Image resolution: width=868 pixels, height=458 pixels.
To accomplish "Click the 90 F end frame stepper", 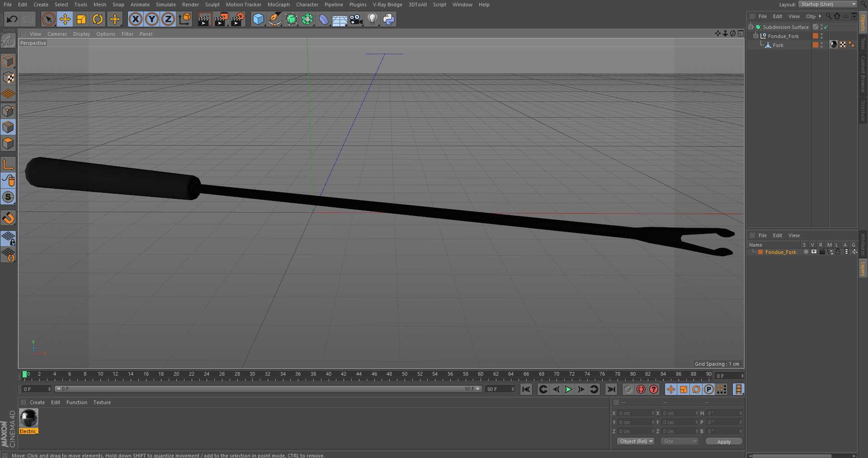I will [x=513, y=389].
